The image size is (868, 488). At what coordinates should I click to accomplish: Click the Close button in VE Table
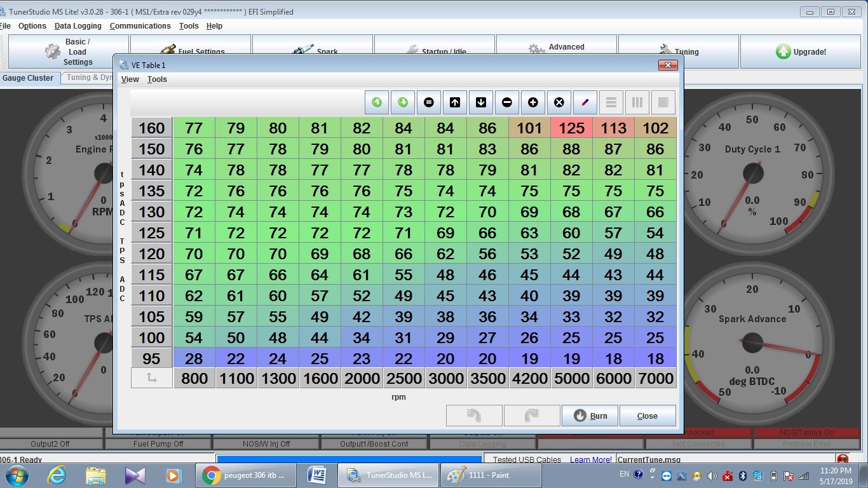tap(648, 416)
